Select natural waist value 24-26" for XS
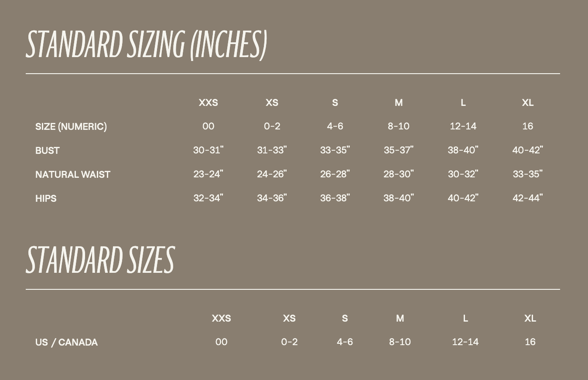 [x=272, y=174]
